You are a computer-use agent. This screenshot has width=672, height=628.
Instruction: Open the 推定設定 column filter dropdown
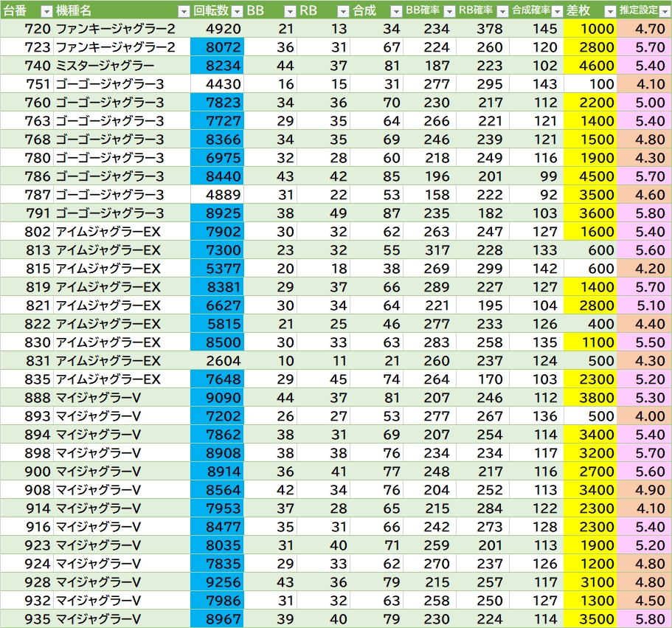tap(665, 12)
